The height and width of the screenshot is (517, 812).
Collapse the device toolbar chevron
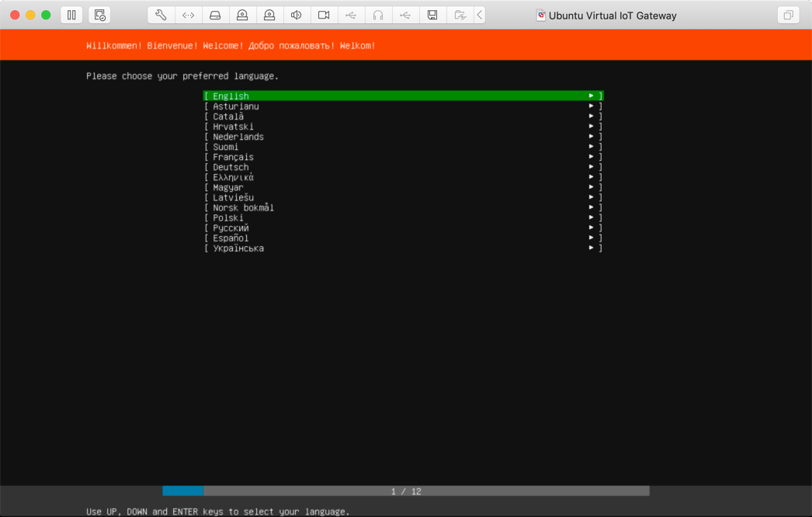480,15
